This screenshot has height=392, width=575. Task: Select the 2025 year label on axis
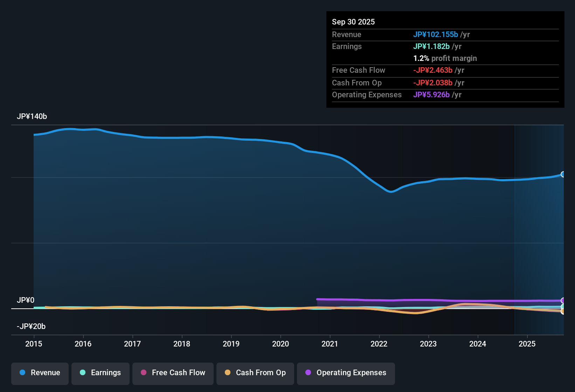point(527,344)
